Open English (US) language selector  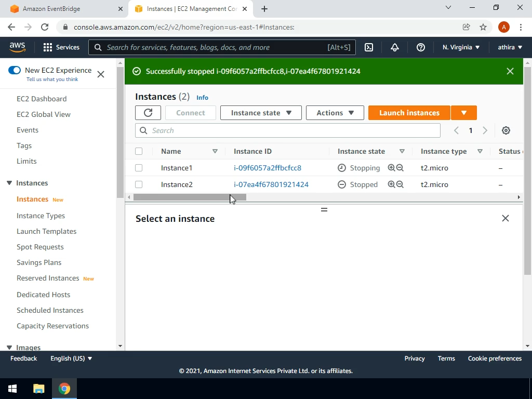71,358
